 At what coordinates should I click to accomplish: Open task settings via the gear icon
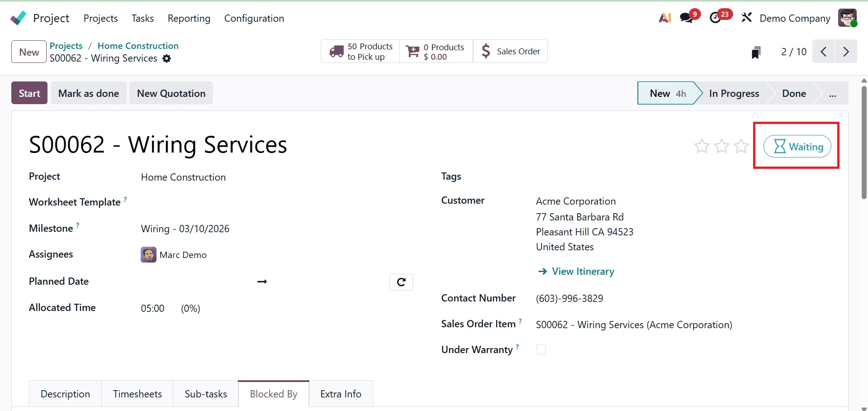click(166, 58)
